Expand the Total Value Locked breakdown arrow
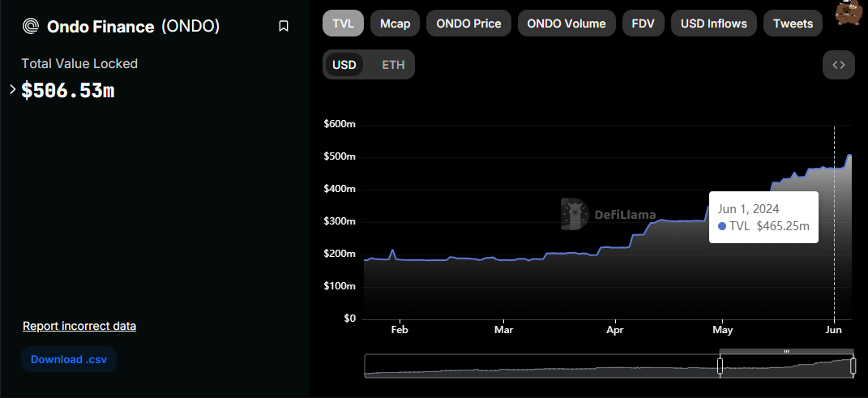The width and height of the screenshot is (868, 398). [13, 89]
